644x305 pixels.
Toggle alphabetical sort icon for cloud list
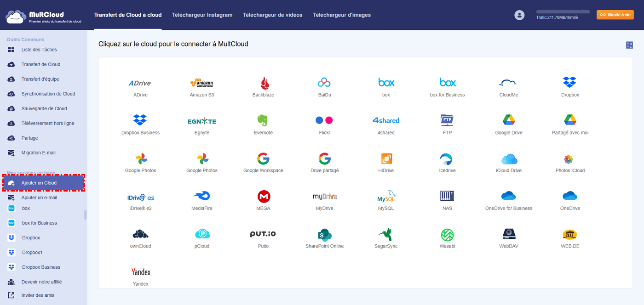point(629,45)
